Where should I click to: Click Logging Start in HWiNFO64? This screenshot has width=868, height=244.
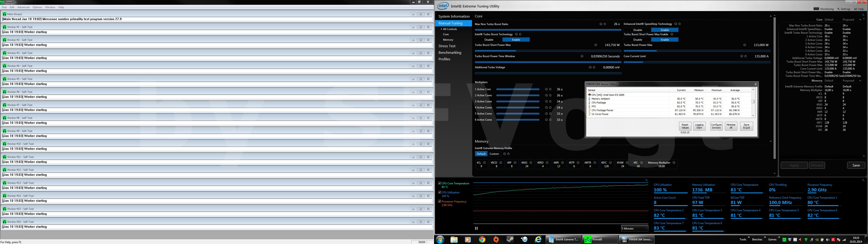tap(699, 126)
